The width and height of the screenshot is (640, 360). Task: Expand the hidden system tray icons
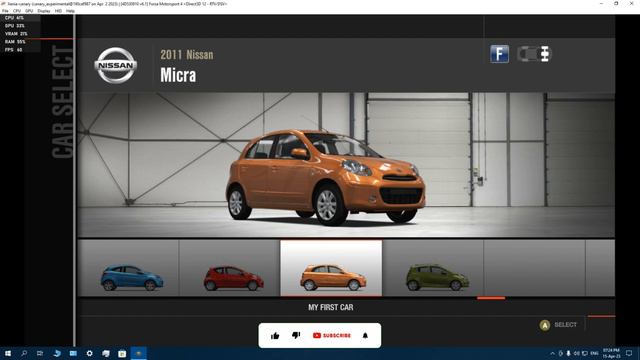pos(552,353)
